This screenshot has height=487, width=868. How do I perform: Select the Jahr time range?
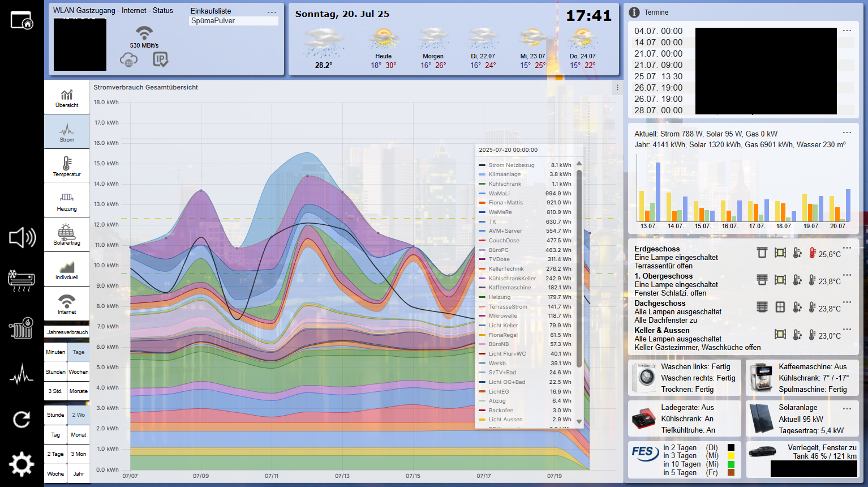pyautogui.click(x=79, y=474)
